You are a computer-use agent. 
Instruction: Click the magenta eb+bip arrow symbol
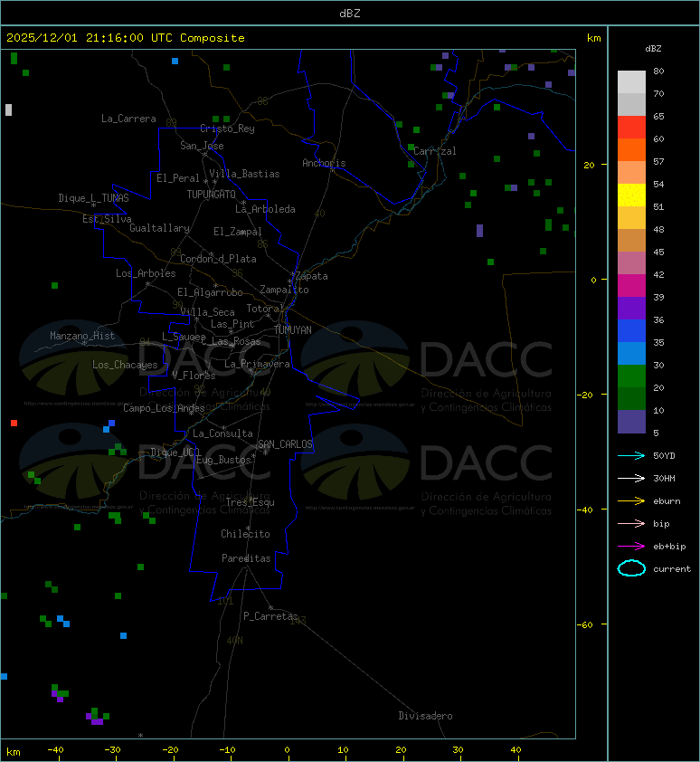point(631,547)
